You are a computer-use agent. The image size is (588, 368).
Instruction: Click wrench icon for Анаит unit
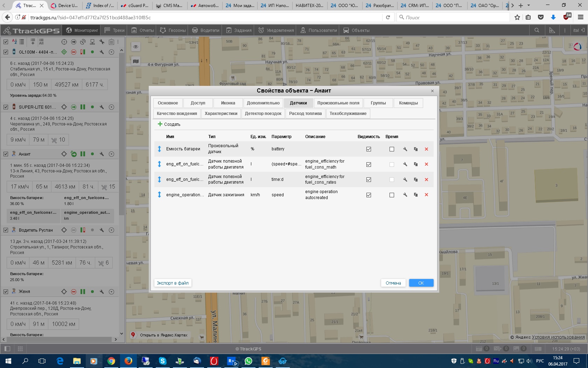click(x=102, y=154)
